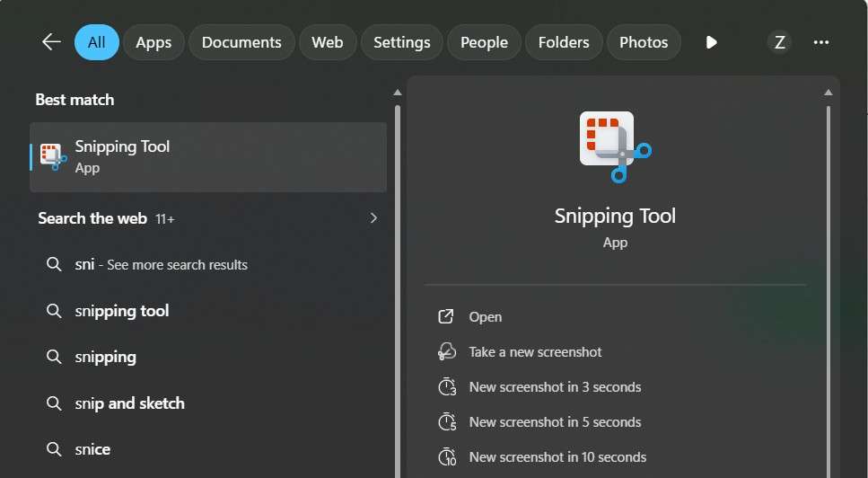Open the Z account avatar
Image resolution: width=868 pixels, height=478 pixels.
tap(779, 42)
